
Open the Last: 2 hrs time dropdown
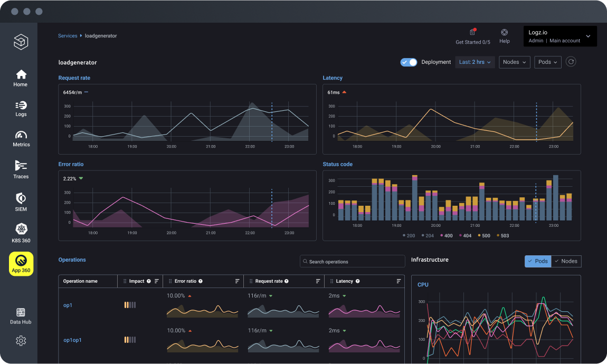[475, 62]
